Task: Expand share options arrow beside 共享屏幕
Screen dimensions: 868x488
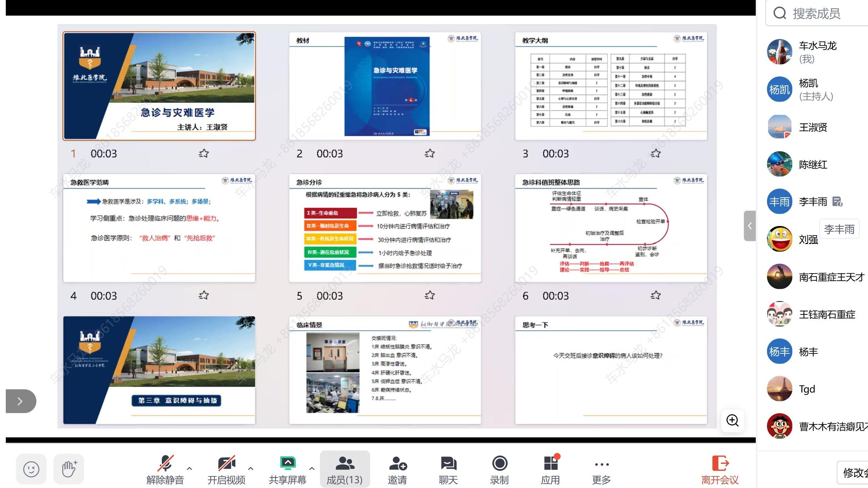Action: click(312, 468)
